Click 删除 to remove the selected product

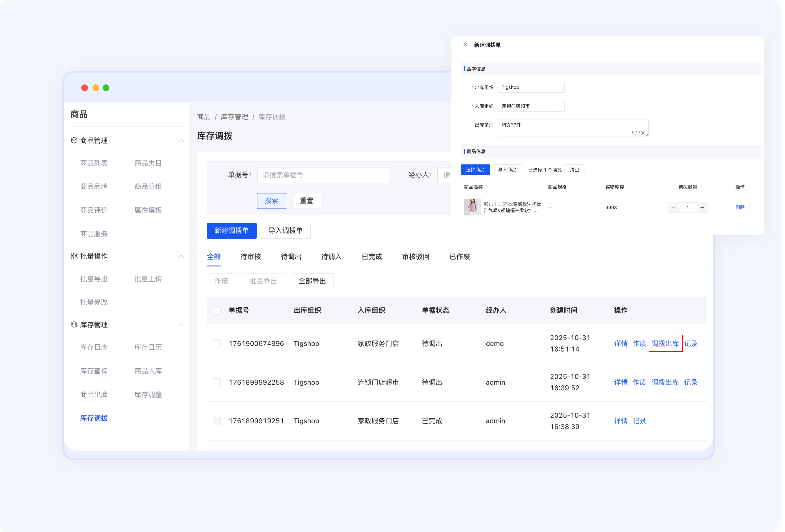740,207
